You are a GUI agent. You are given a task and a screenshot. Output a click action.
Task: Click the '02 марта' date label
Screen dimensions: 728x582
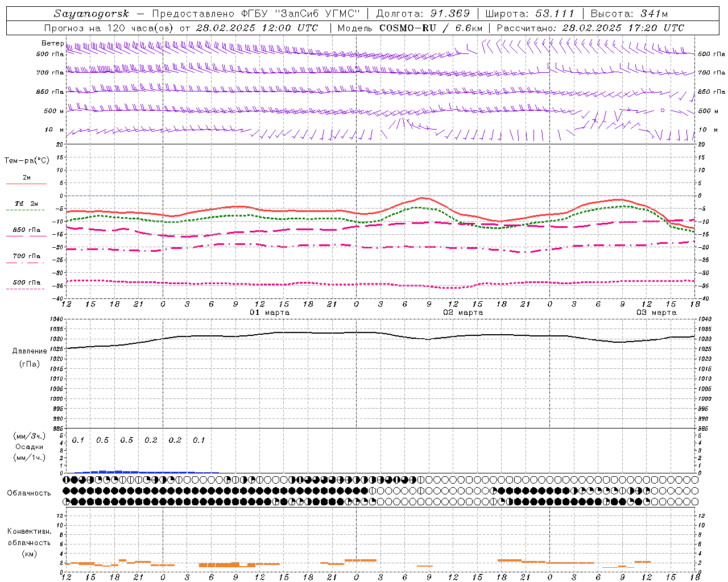(x=463, y=313)
